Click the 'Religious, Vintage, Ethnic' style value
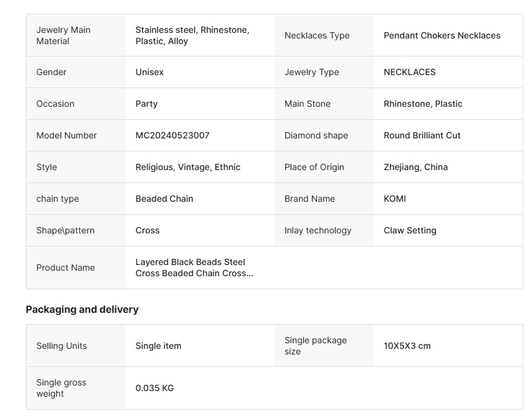This screenshot has height=419, width=532. pos(188,167)
